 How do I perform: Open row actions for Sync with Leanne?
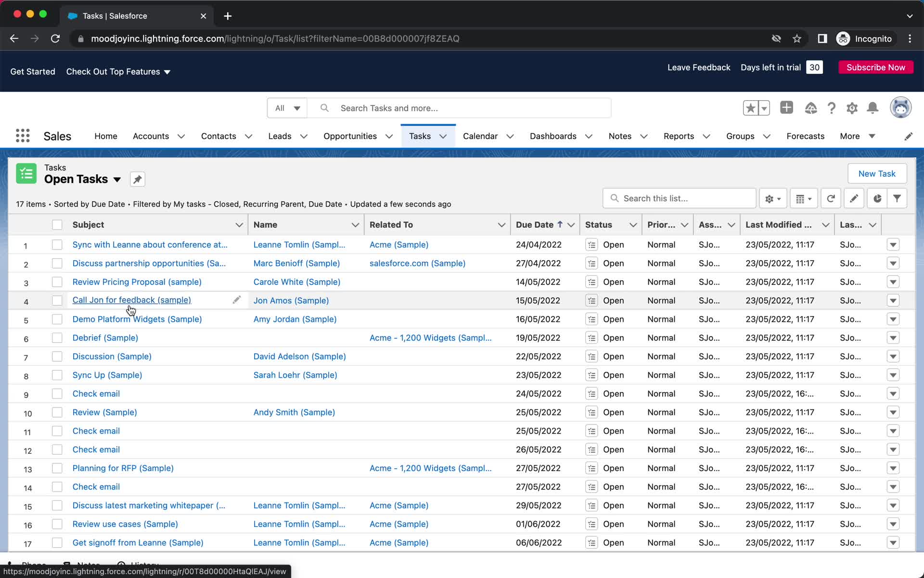(893, 245)
